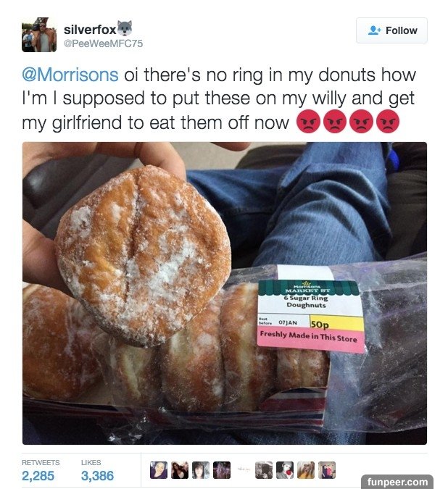Open the @PeeWeeMFC75 handle link

click(103, 43)
